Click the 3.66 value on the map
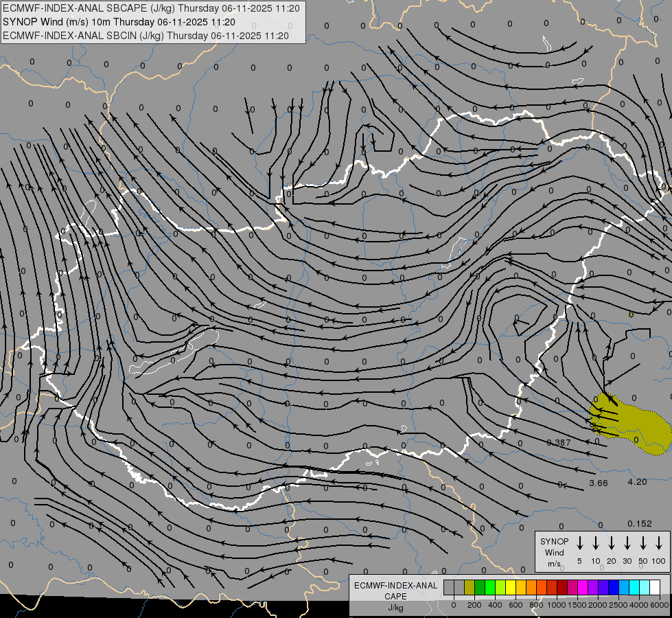 click(x=599, y=483)
